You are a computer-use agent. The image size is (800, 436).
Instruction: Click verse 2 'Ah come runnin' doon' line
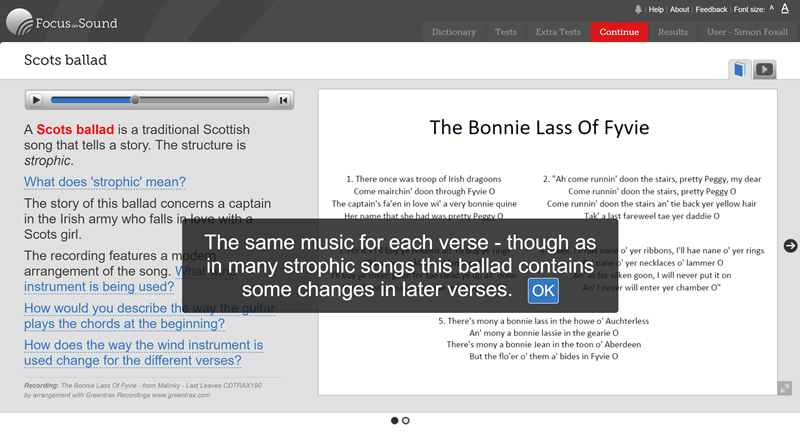[652, 179]
